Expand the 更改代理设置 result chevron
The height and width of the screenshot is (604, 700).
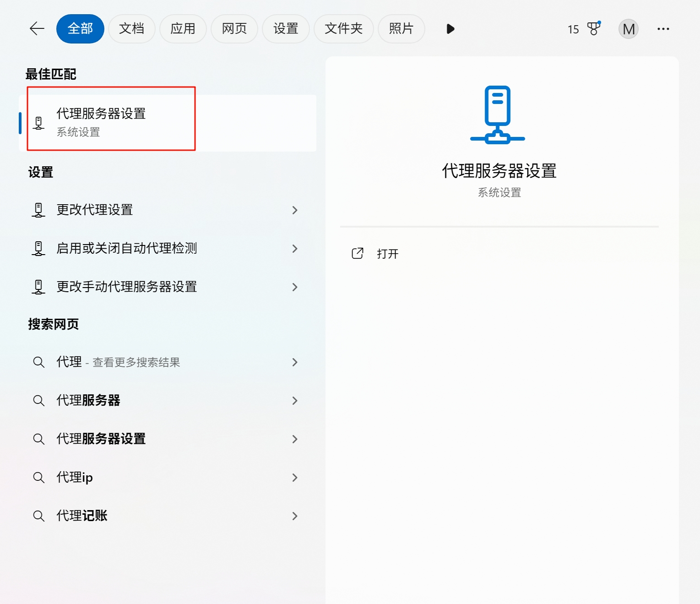[295, 210]
